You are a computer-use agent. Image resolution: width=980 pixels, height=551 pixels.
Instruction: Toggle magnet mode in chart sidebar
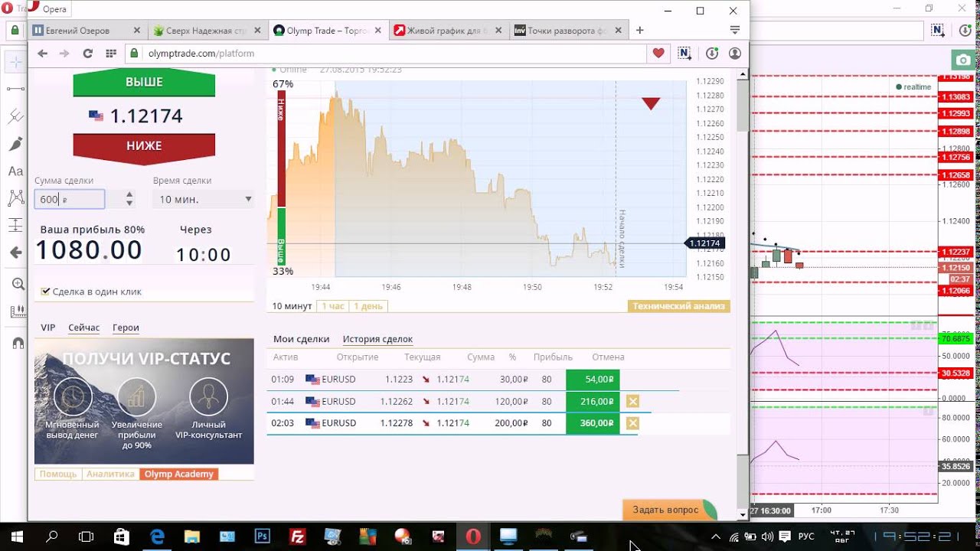17,342
